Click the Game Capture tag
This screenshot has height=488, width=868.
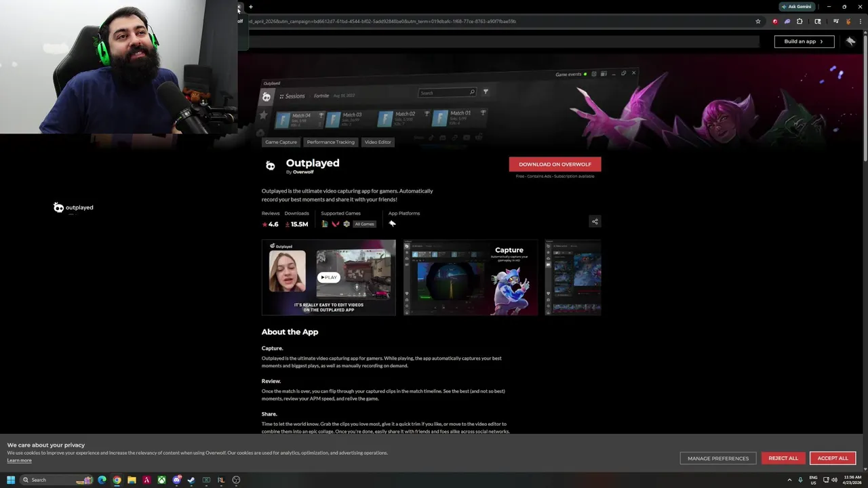281,142
